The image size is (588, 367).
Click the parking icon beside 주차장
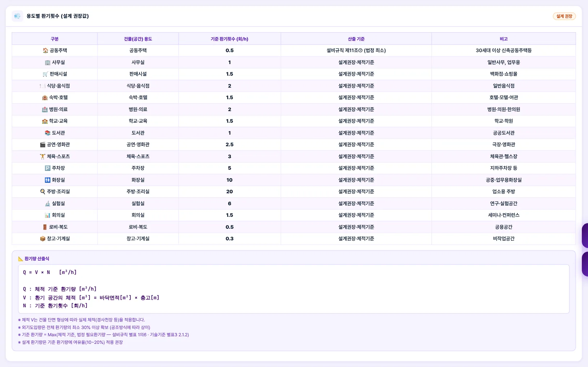47,168
